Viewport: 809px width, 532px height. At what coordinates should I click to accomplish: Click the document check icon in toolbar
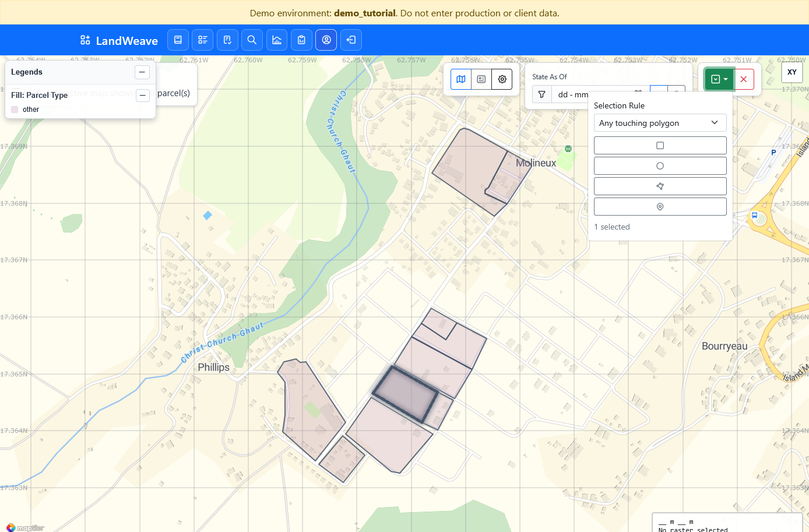227,40
